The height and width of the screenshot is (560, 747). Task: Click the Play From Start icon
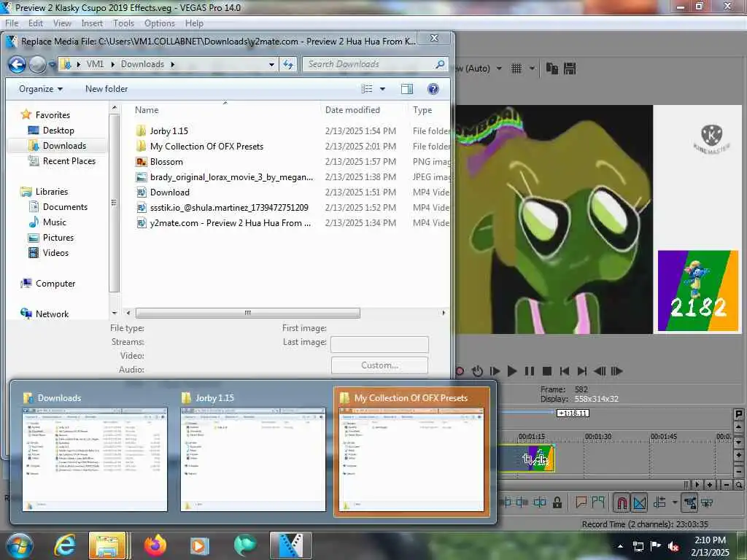[495, 371]
